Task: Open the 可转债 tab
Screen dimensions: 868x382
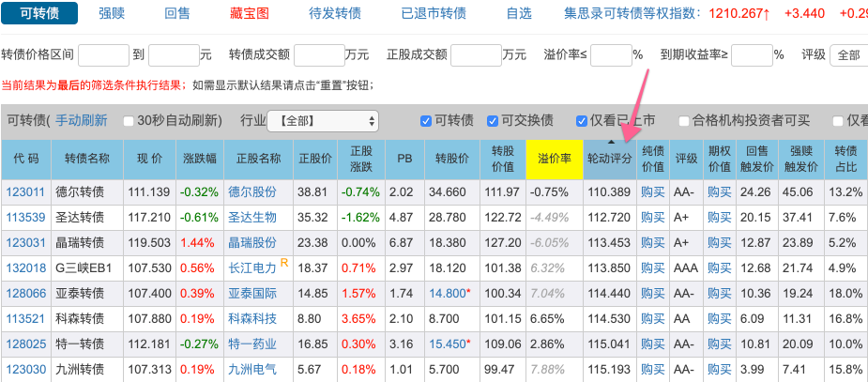Action: coord(39,13)
